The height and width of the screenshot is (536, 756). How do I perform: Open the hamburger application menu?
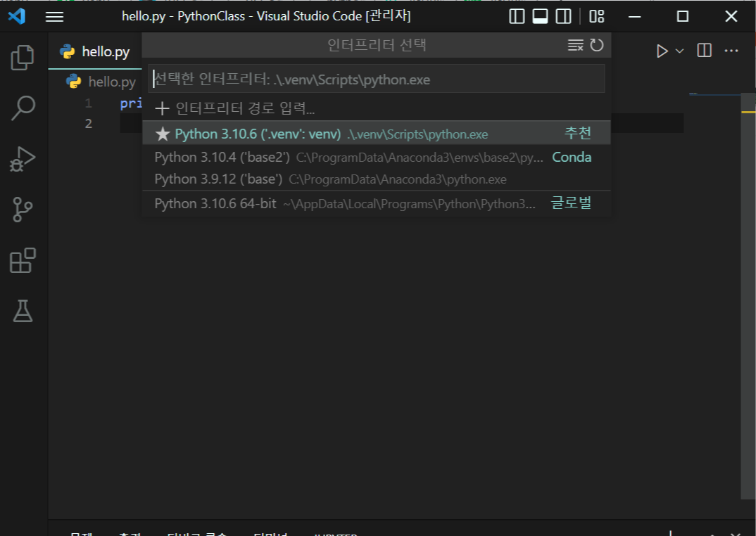click(54, 17)
